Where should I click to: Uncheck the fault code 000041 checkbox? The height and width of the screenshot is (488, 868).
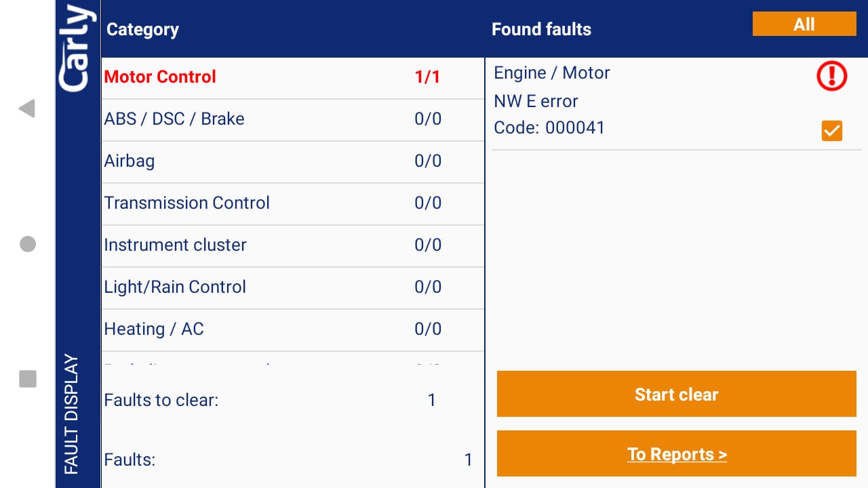pos(831,131)
